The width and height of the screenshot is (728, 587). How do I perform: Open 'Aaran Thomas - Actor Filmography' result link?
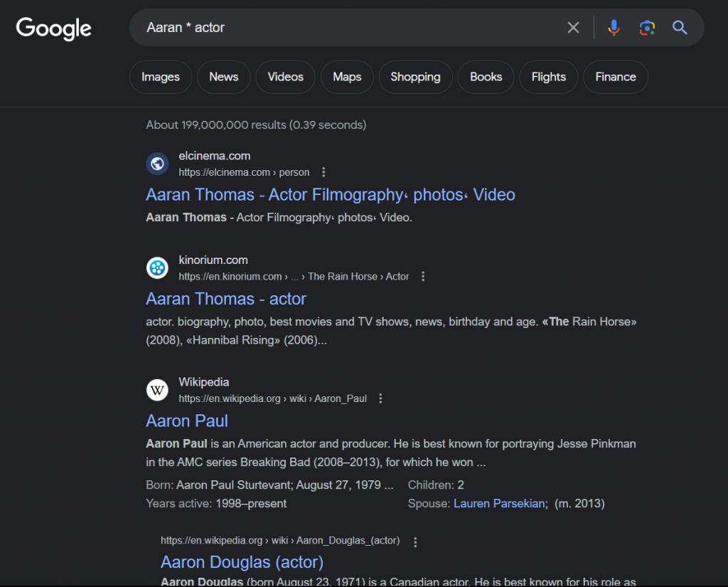click(x=331, y=195)
